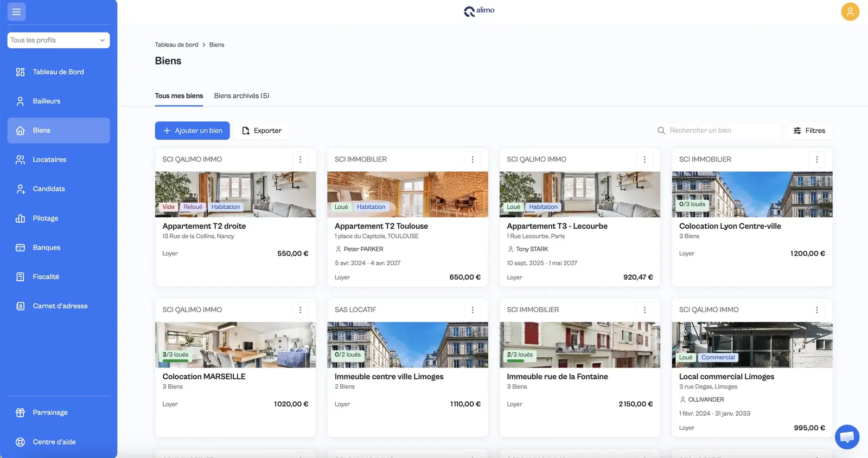Open the Local commercial Limoges photo
Screen dimensions: 868x458
point(752,345)
